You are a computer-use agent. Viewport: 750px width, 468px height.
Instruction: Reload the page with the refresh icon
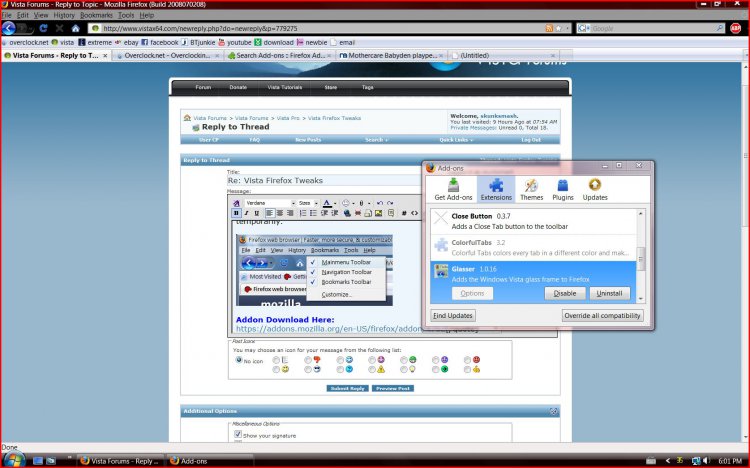pos(44,28)
